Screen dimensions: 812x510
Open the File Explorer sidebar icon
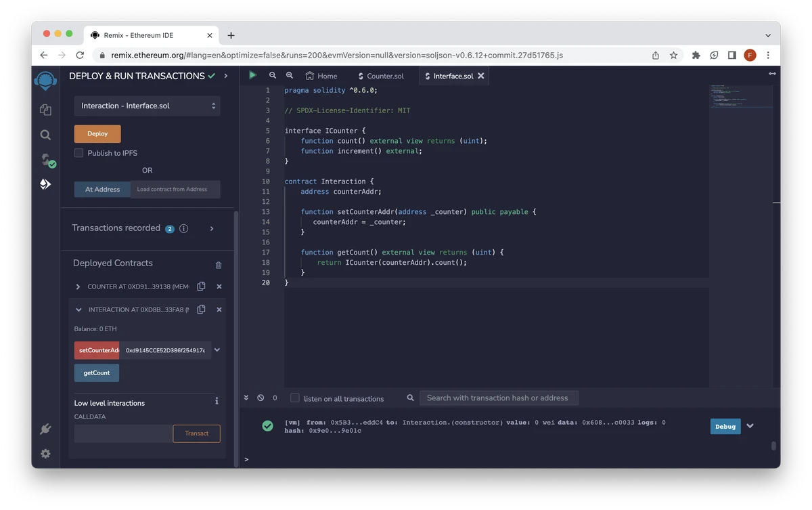(x=45, y=110)
